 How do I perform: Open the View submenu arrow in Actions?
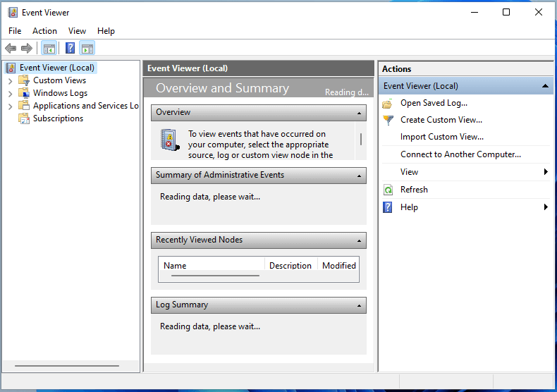click(x=546, y=172)
